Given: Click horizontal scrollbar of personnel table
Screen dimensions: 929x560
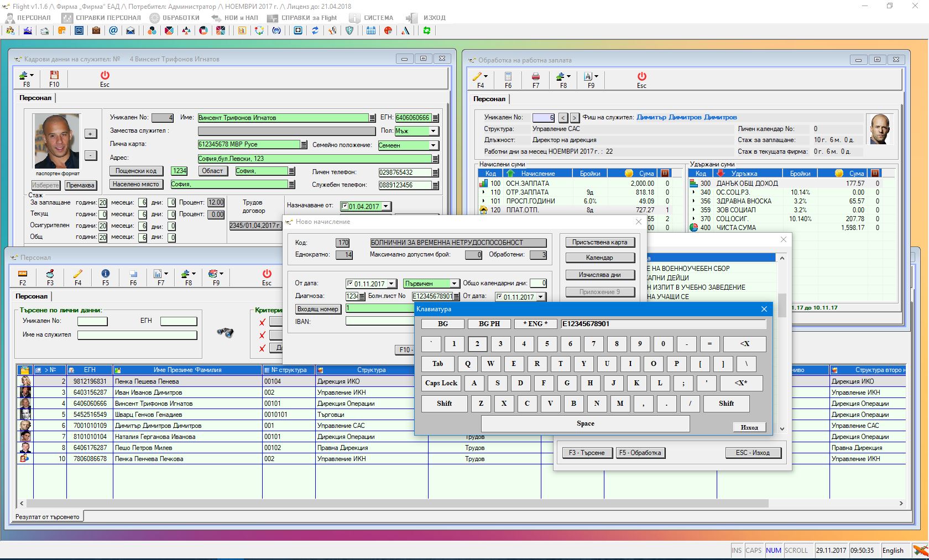Looking at the screenshot, I should tap(397, 504).
